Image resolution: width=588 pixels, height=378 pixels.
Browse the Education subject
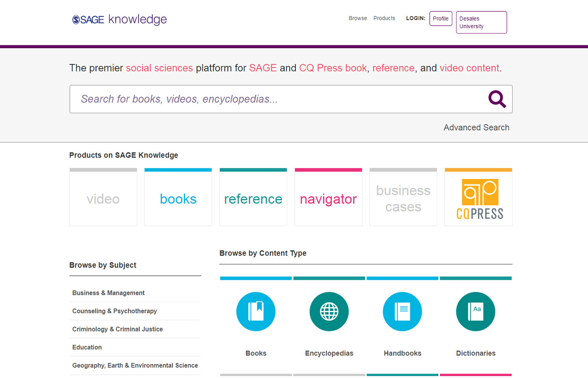87,347
